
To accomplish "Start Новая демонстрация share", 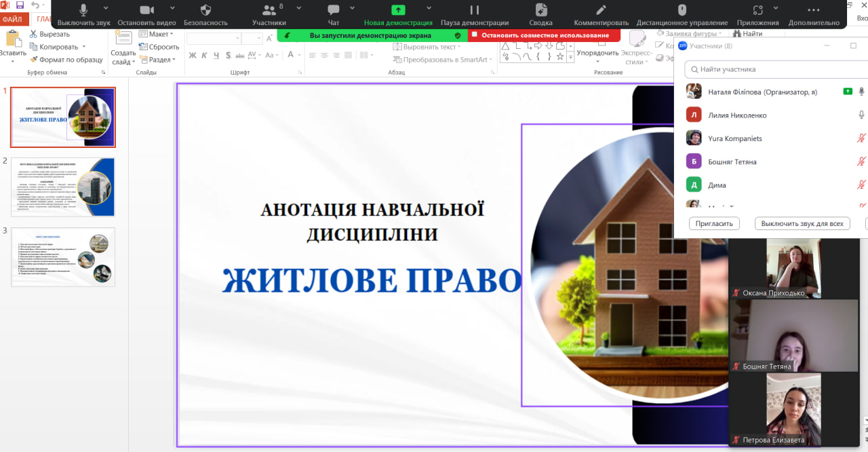I will [x=398, y=14].
